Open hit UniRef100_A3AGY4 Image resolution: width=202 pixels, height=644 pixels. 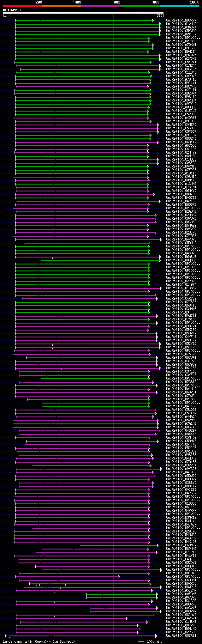(181, 27)
